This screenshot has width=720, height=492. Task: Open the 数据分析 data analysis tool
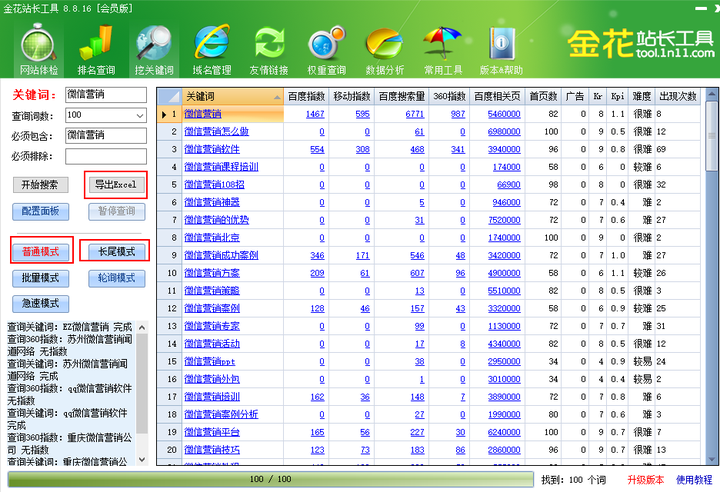coord(385,51)
